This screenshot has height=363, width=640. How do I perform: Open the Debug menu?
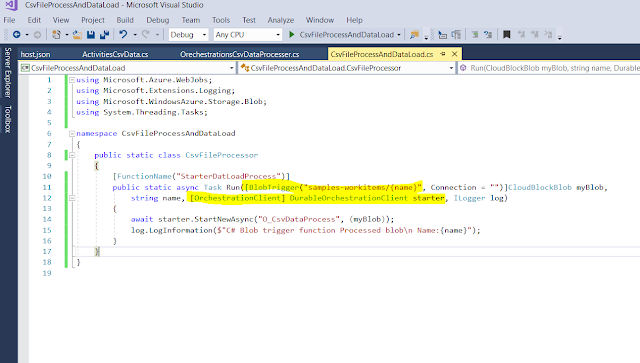(158, 20)
